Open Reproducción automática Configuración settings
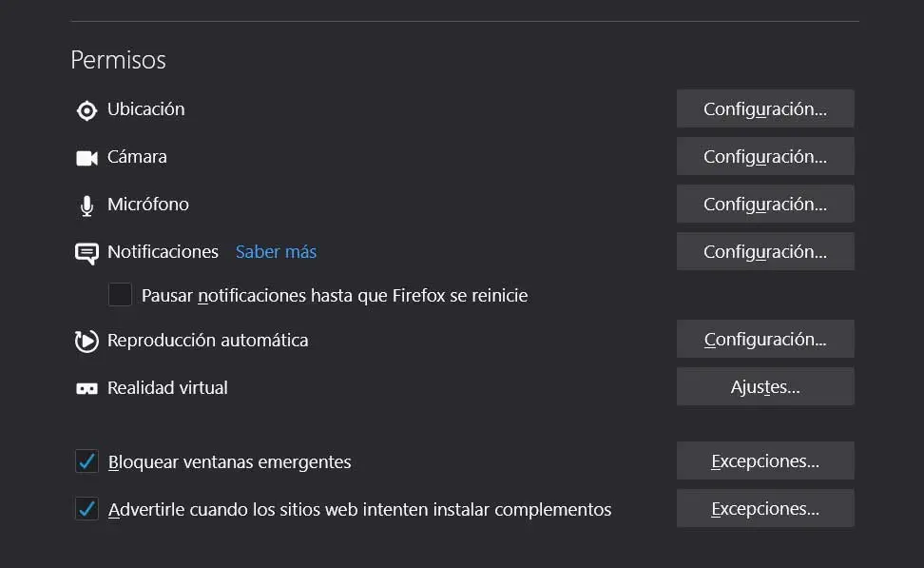Image resolution: width=924 pixels, height=568 pixels. pos(765,339)
